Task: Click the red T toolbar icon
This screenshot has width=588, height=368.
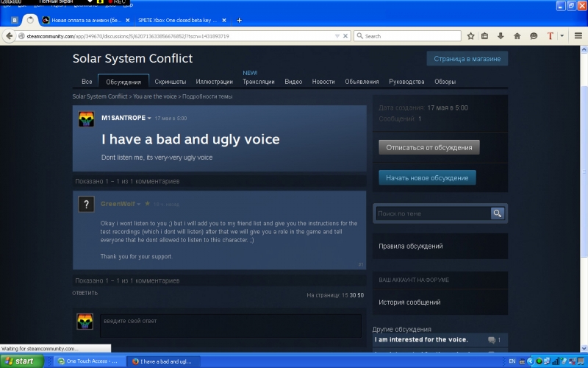Action: [x=550, y=36]
